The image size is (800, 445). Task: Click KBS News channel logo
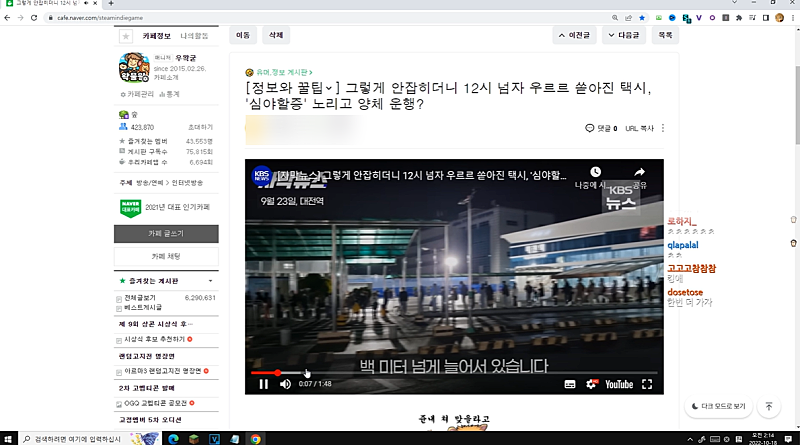(262, 175)
